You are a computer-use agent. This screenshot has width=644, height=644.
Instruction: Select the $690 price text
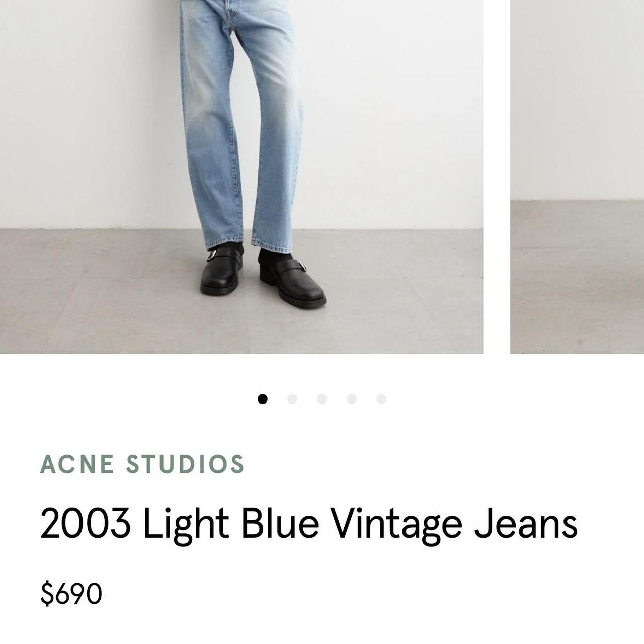(71, 593)
